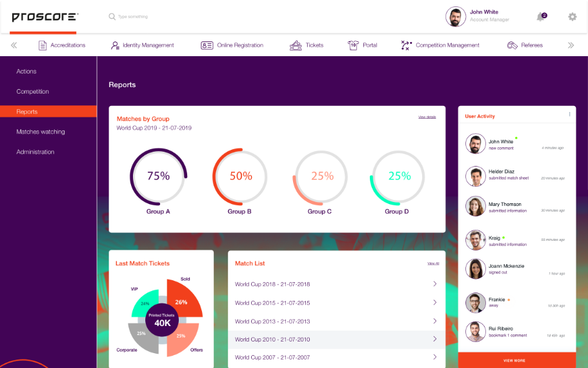Click Kraig's avatar
Screen dimensions: 588x368
pyautogui.click(x=476, y=240)
